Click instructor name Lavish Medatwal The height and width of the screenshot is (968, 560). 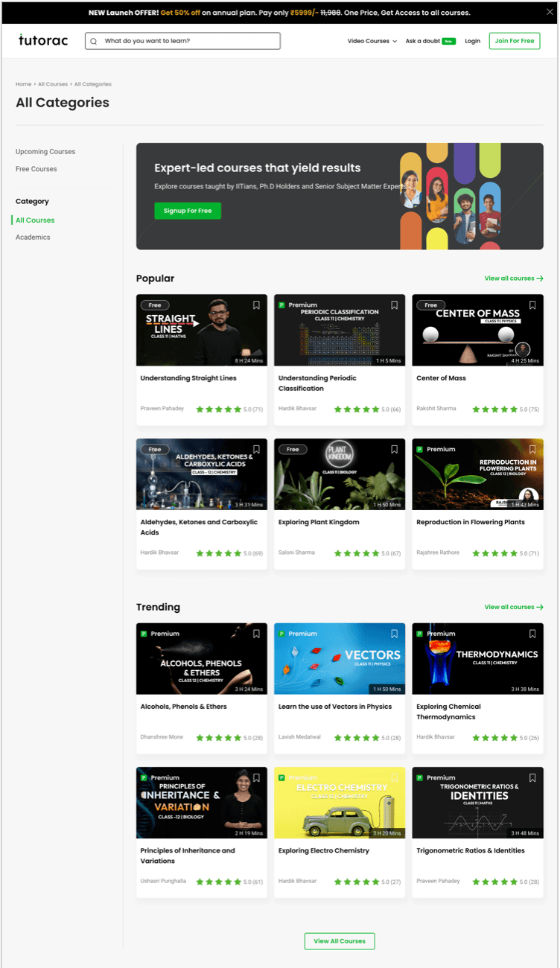click(299, 737)
